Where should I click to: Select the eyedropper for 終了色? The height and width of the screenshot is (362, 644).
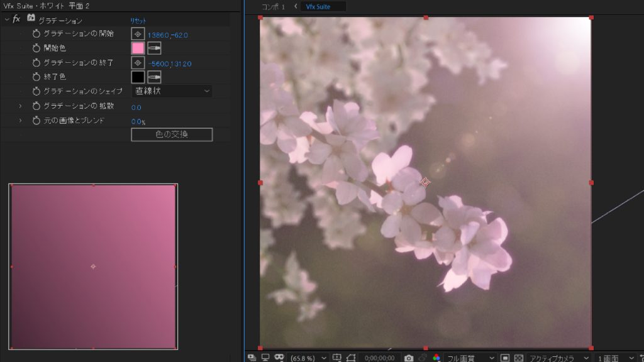pyautogui.click(x=154, y=77)
